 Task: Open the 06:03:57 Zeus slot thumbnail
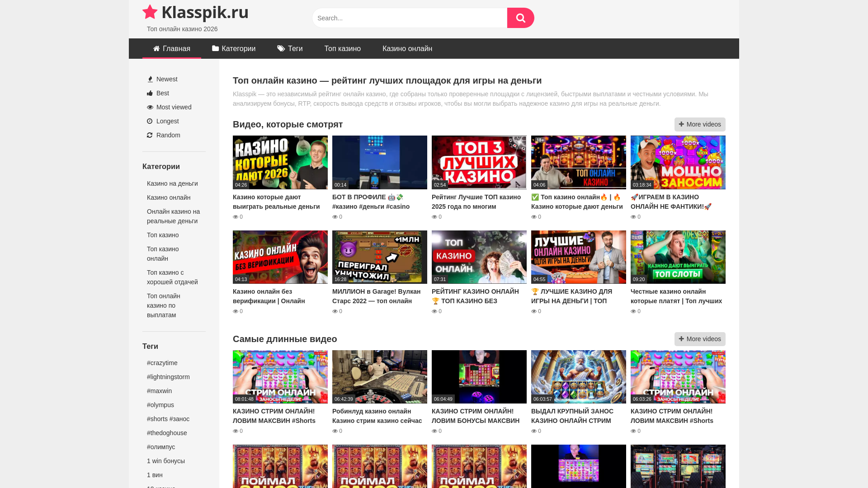tap(579, 377)
